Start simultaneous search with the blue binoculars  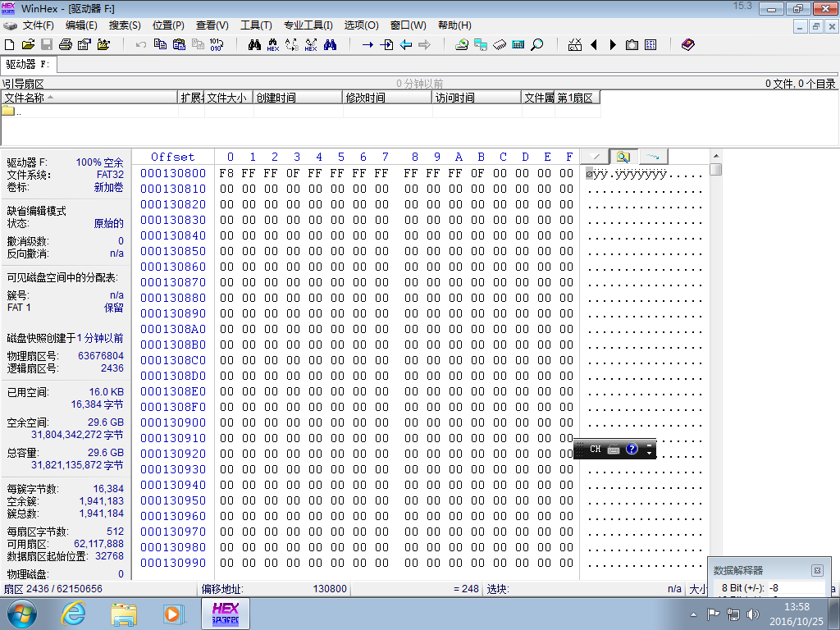330,45
